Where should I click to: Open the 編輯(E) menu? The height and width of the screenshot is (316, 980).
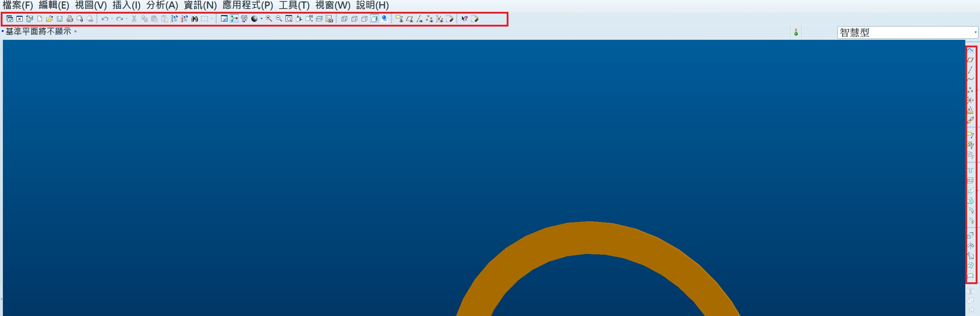[54, 5]
